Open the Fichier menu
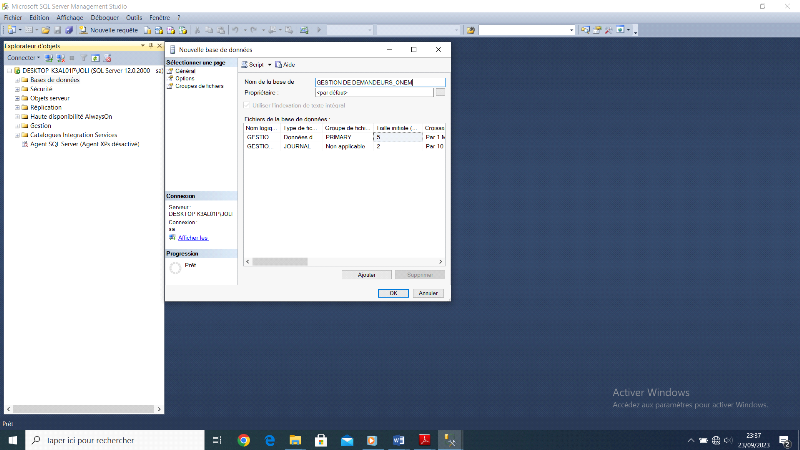The height and width of the screenshot is (450, 800). click(x=13, y=17)
